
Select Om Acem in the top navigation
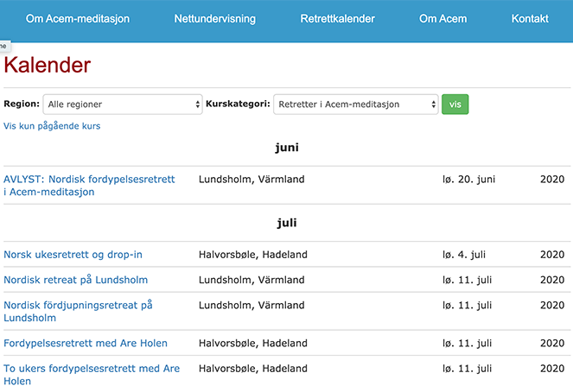442,19
